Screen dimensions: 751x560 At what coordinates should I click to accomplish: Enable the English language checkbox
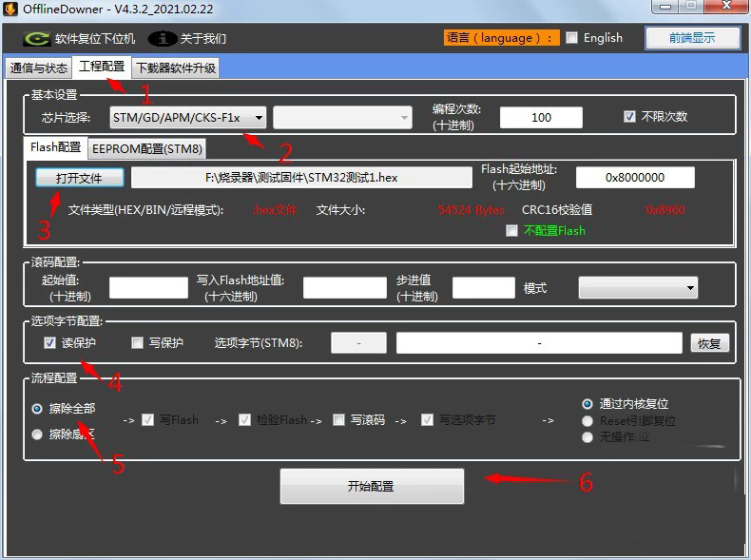point(571,38)
